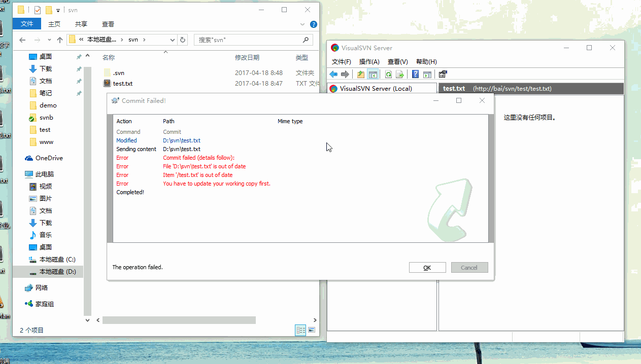Open the 主页 tab in Explorer ribbon

(54, 24)
